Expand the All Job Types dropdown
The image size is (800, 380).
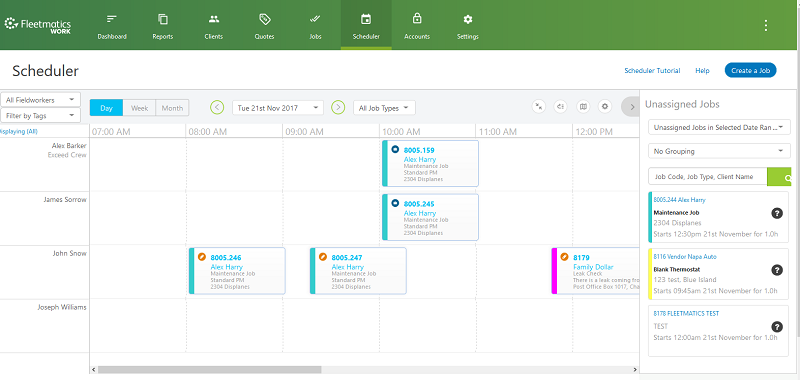coord(384,108)
